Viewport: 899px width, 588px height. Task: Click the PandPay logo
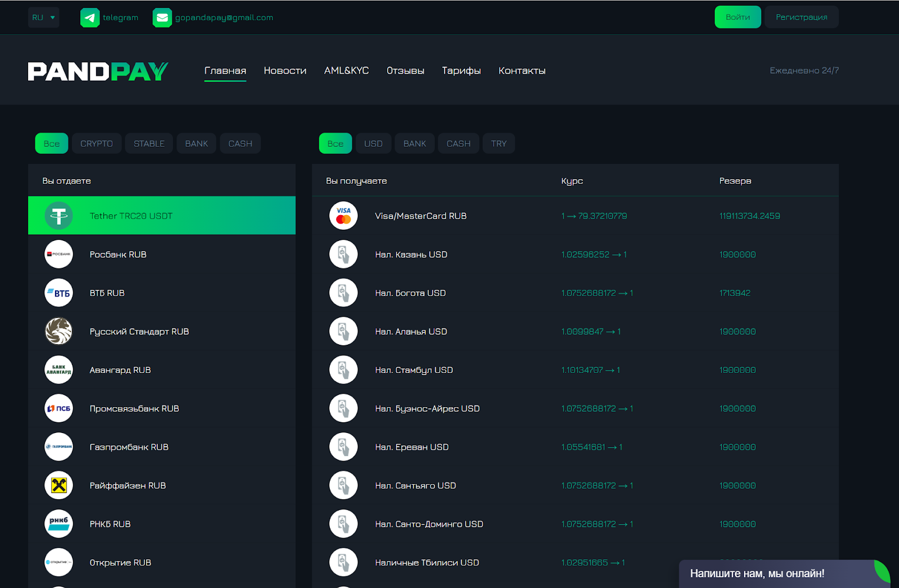coord(98,71)
